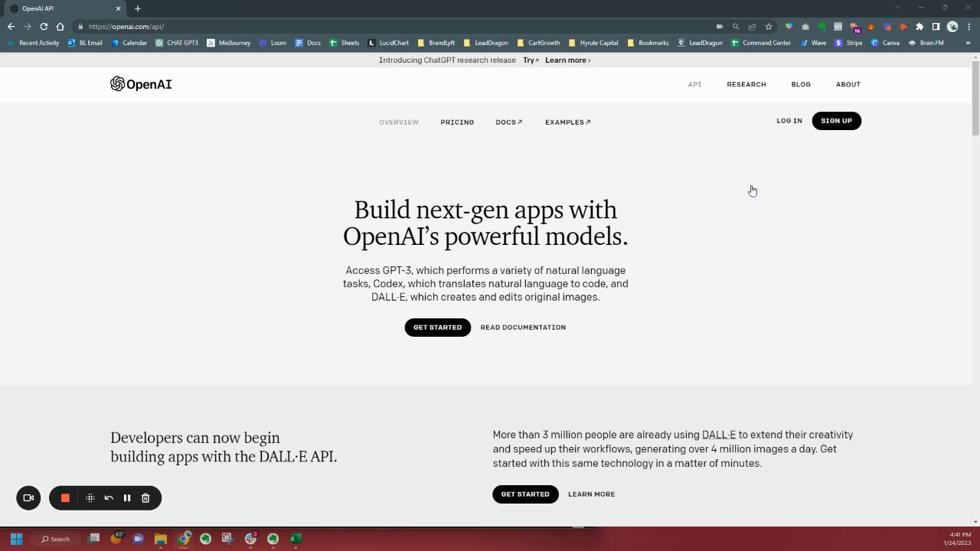Select the BLOG nav item
The width and height of the screenshot is (980, 551).
801,84
